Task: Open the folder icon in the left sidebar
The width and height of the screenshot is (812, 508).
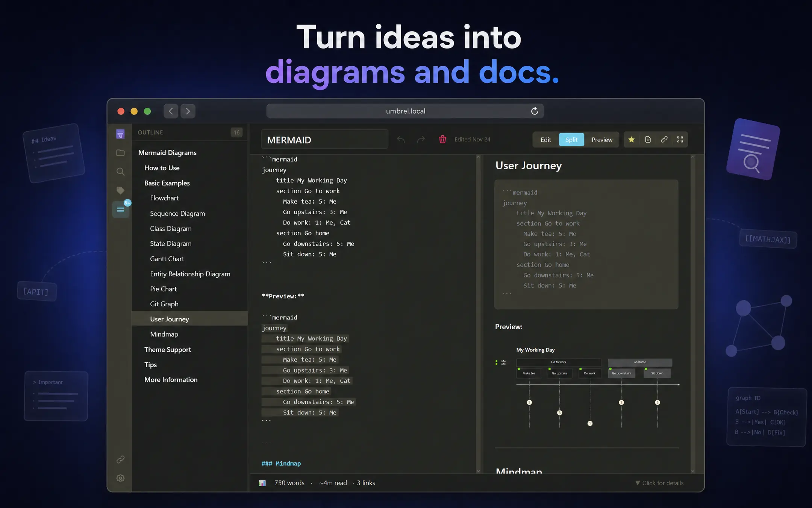Action: click(x=120, y=153)
